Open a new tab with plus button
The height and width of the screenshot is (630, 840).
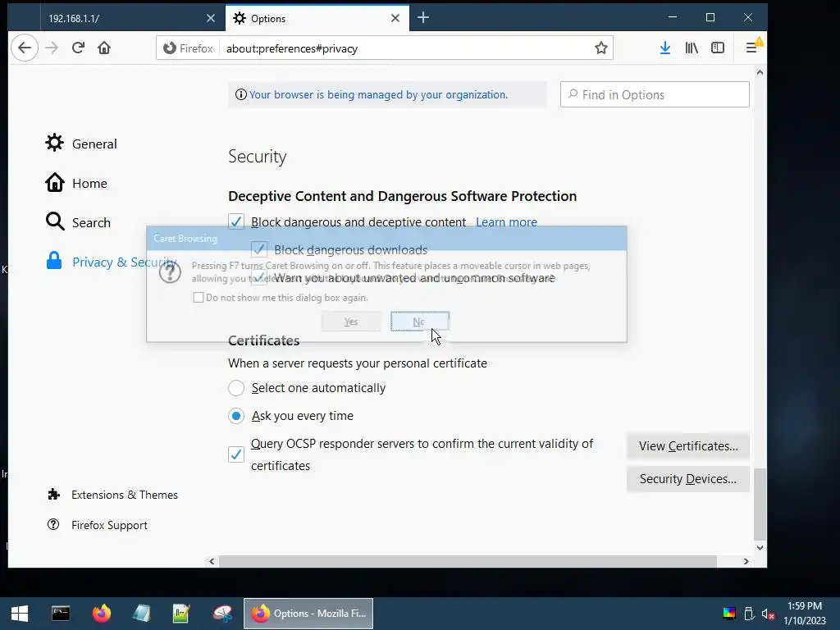point(423,18)
